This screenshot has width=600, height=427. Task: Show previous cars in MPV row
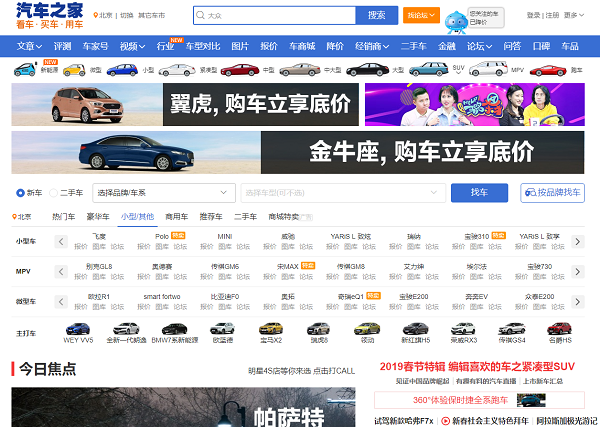point(61,272)
